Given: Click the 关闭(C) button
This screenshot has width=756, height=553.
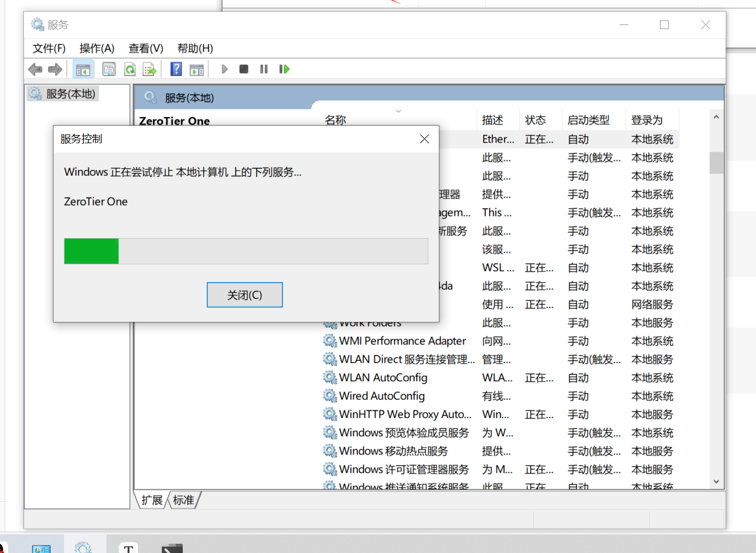Looking at the screenshot, I should point(244,295).
